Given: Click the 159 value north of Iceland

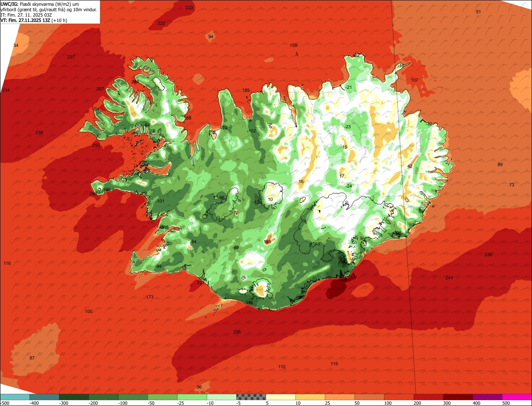Looking at the screenshot, I should [293, 45].
